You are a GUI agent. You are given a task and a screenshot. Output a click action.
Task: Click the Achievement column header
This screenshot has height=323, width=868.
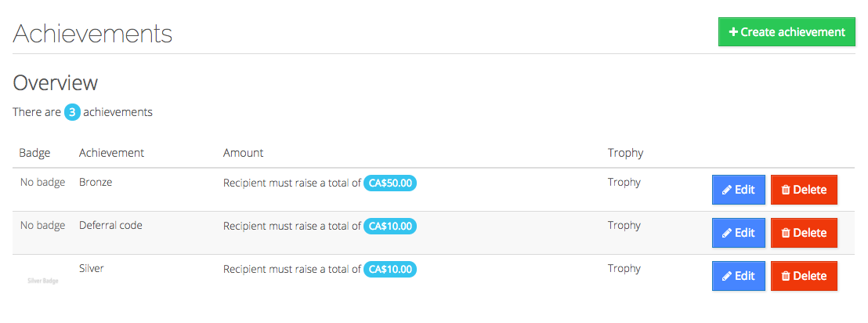coord(111,153)
